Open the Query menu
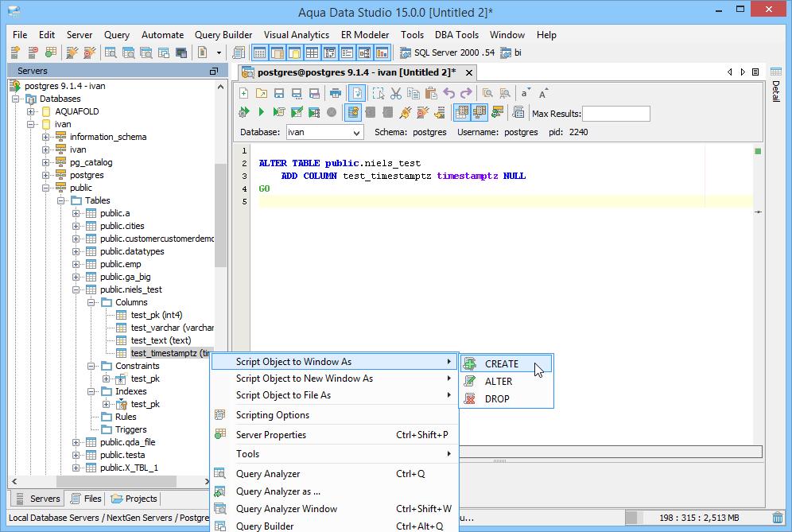This screenshot has height=532, width=792. tap(117, 34)
